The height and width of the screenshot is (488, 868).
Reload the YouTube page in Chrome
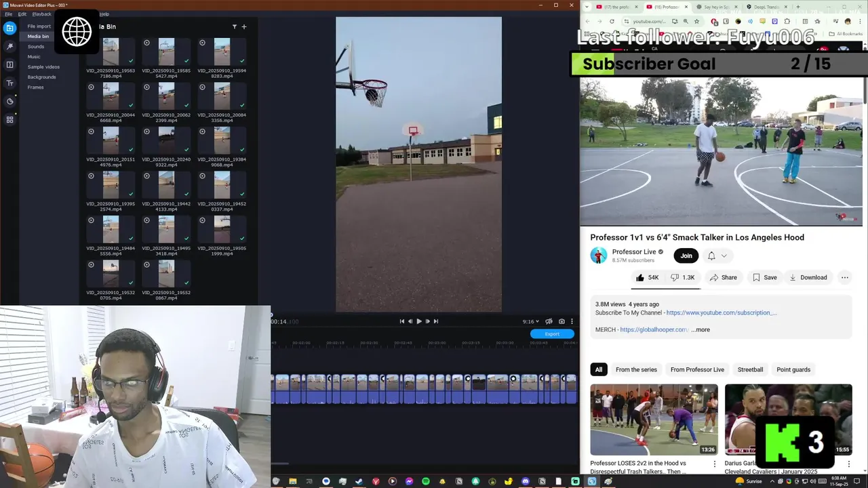pos(612,21)
